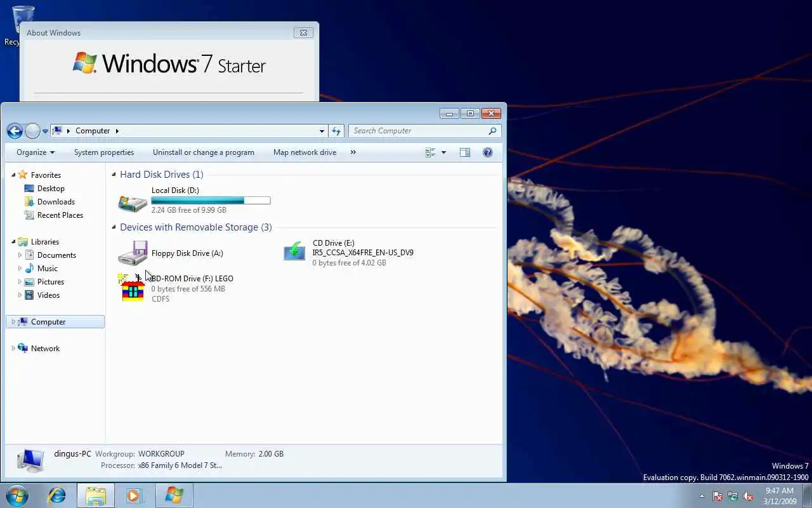Collapse the Favorites tree group

click(x=13, y=175)
